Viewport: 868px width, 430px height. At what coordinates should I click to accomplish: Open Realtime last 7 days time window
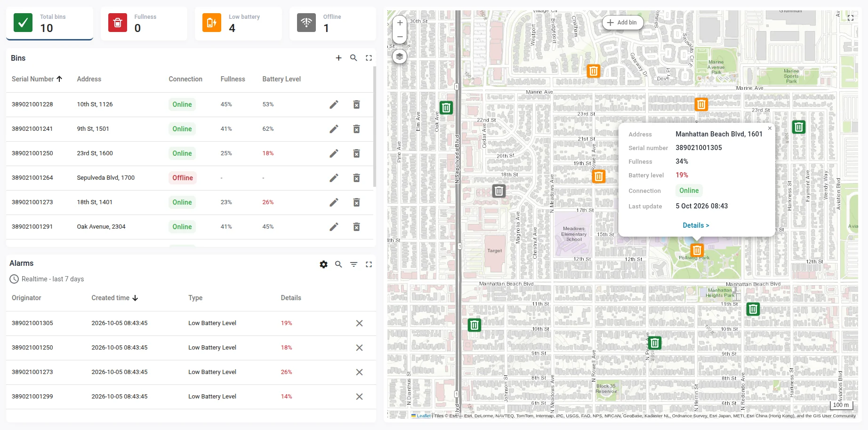coord(47,279)
